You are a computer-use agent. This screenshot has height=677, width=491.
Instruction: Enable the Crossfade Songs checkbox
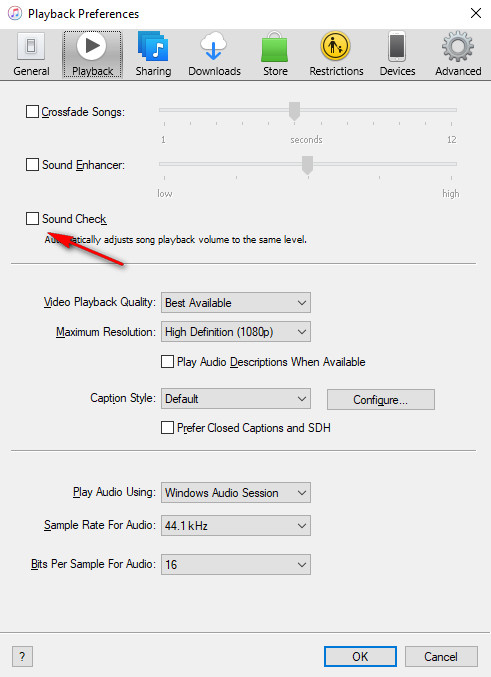[x=32, y=112]
